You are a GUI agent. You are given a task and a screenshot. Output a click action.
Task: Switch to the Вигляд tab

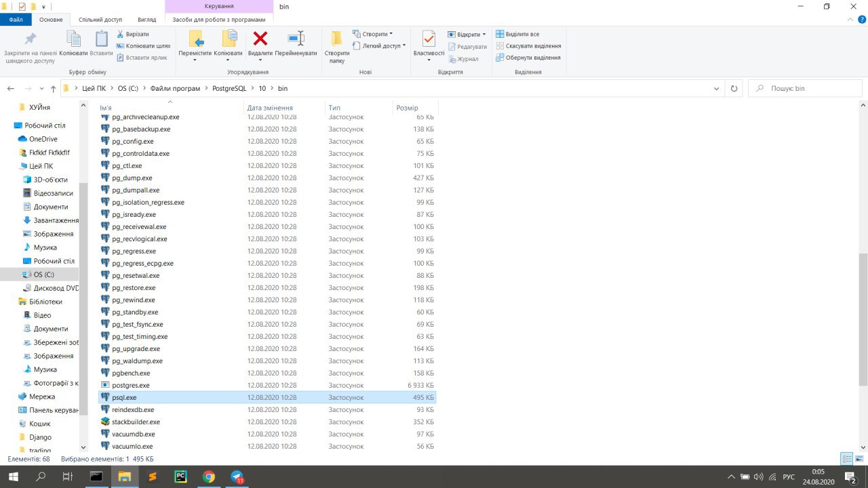pyautogui.click(x=146, y=20)
